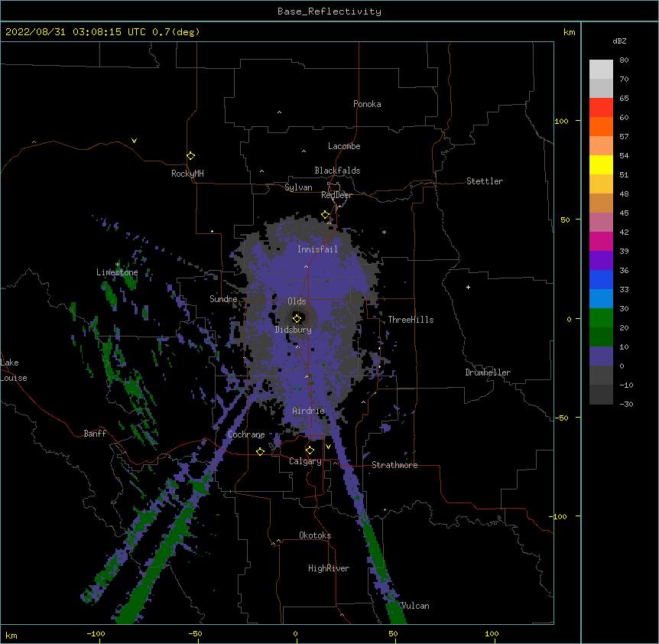This screenshot has width=659, height=644.
Task: Click the Ponoka city label
Action: pyautogui.click(x=367, y=104)
